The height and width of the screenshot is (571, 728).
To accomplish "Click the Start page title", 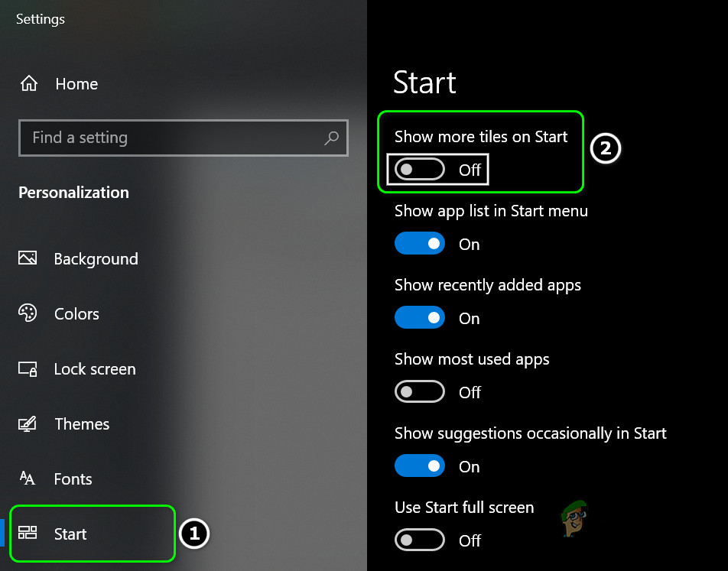I will pos(424,83).
